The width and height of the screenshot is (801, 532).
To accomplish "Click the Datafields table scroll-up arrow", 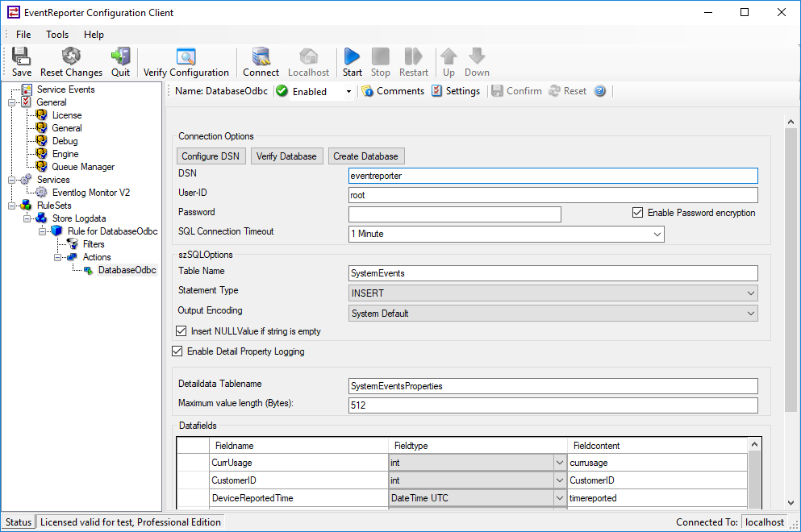I will [x=754, y=445].
